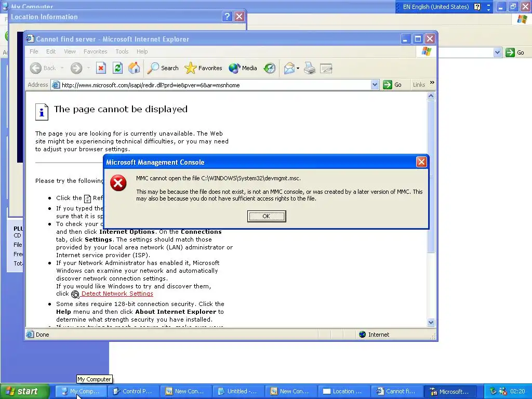Refresh the page using the toolbar Refresh icon
Viewport: 532px width, 399px height.
(117, 68)
